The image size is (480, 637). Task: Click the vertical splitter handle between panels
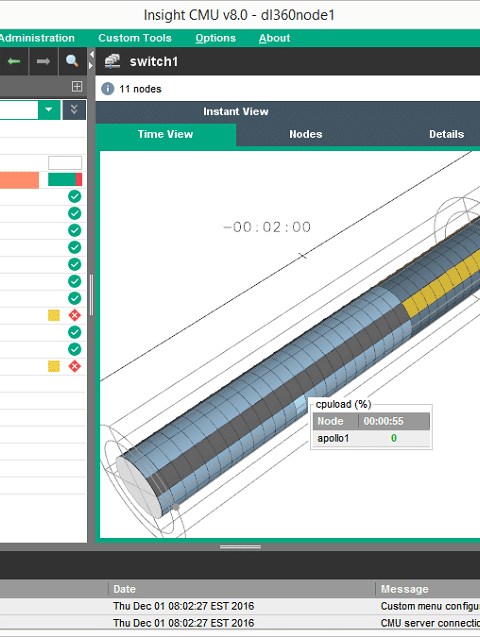pos(91,295)
